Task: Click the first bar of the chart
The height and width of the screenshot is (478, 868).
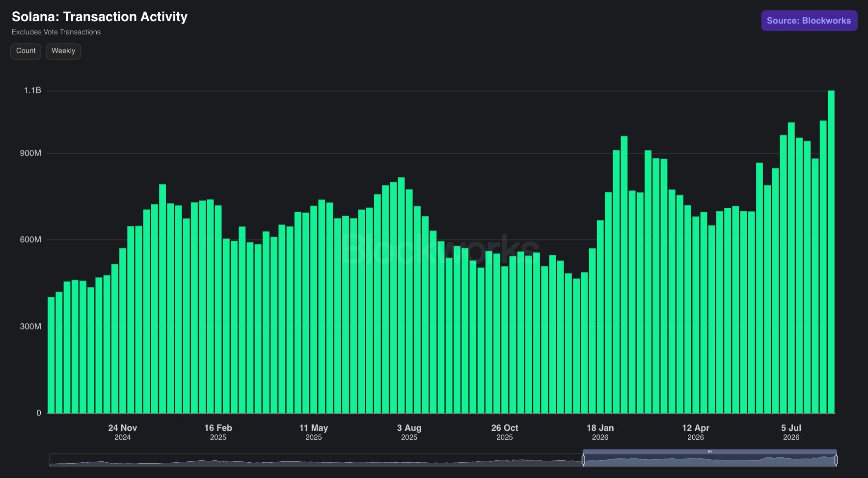Action: (x=51, y=355)
